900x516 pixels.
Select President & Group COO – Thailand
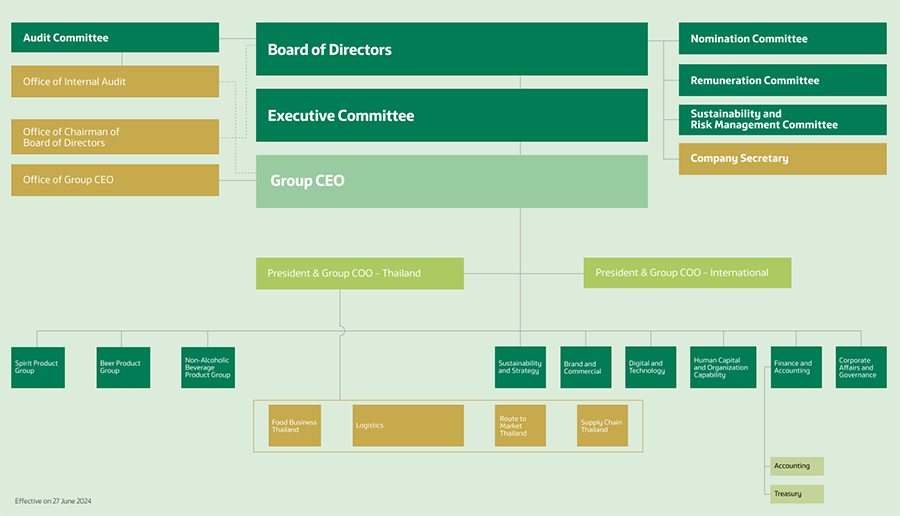pyautogui.click(x=359, y=273)
